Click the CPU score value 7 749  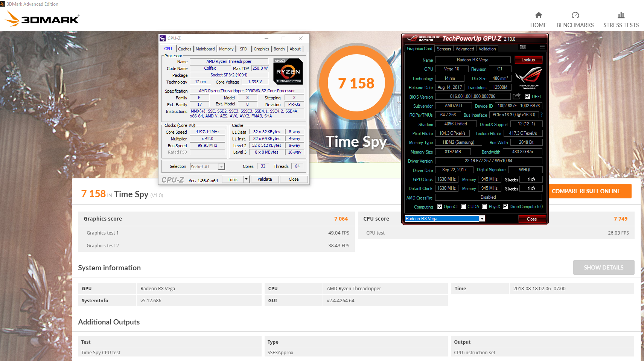coord(621,219)
